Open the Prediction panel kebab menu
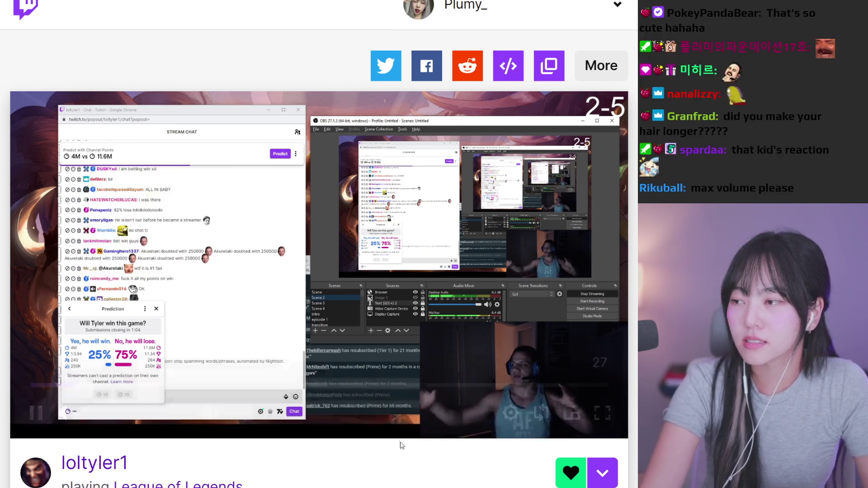868x488 pixels. tap(145, 309)
